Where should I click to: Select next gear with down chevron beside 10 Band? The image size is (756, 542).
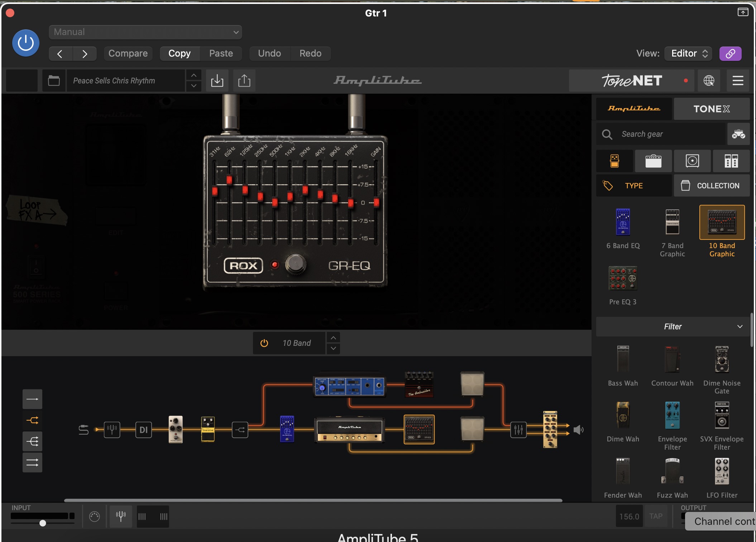point(333,348)
